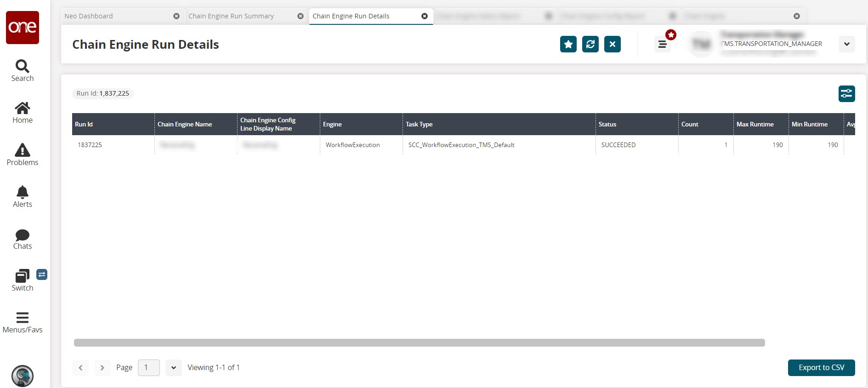This screenshot has height=388, width=868.
Task: Sort by Count column header
Action: pyautogui.click(x=706, y=124)
